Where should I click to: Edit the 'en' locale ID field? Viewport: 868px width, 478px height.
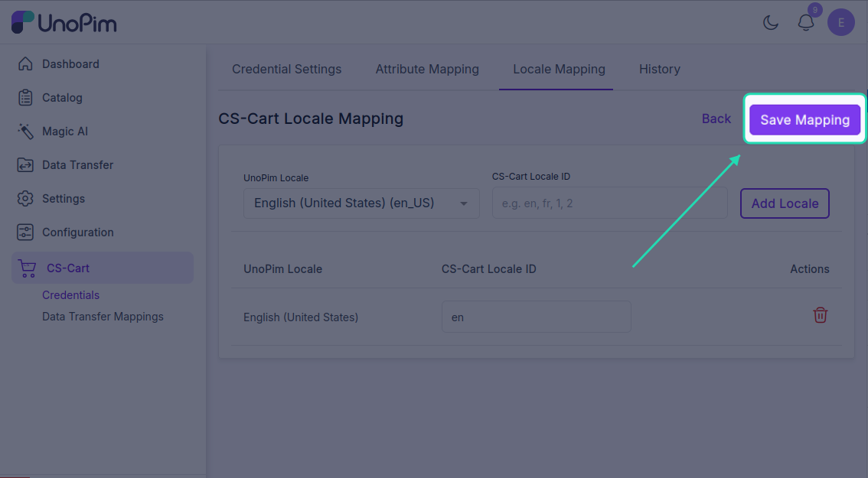pyautogui.click(x=537, y=317)
